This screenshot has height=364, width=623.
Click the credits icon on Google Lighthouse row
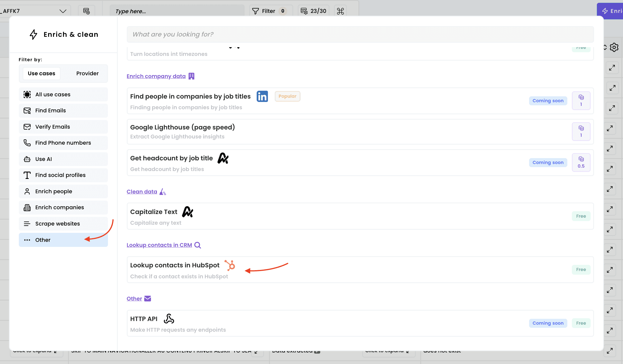tap(581, 131)
